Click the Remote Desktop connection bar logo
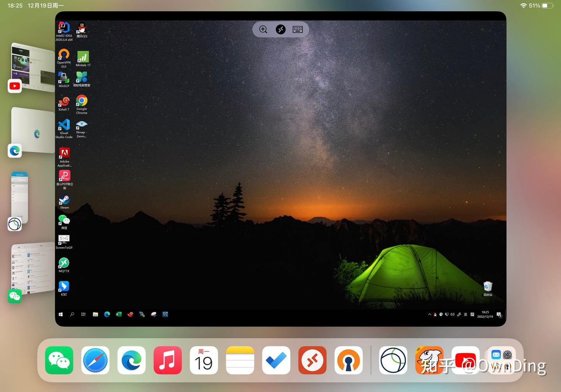This screenshot has width=561, height=392. [280, 30]
